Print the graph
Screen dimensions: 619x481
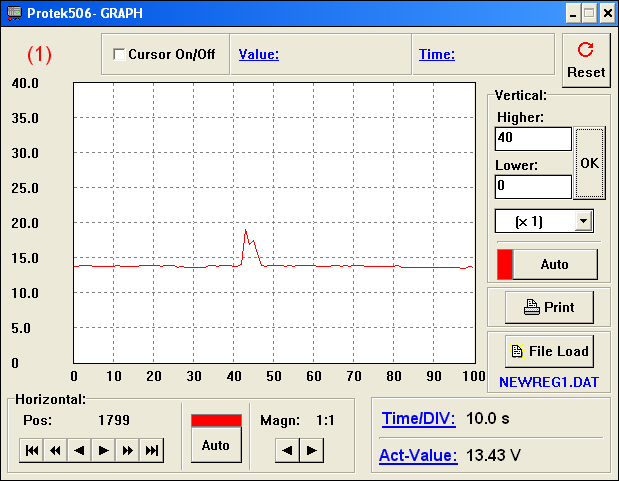550,307
